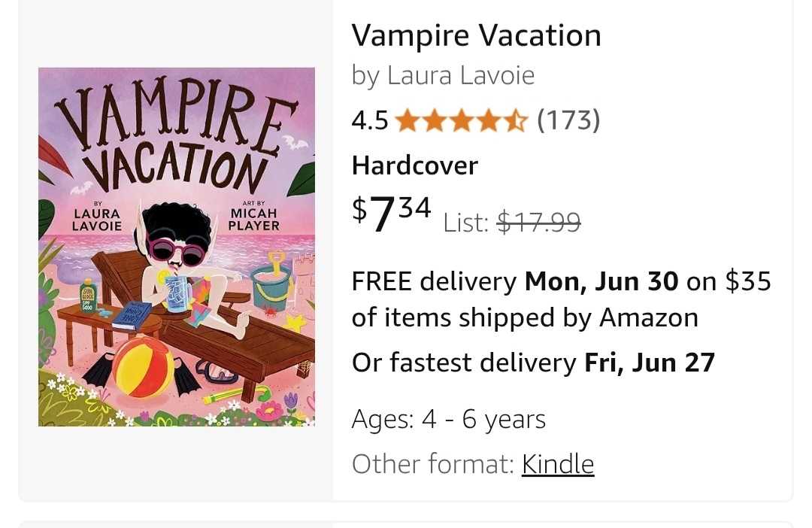Click the fastest delivery Fri, Jun 27 line
The width and height of the screenshot is (812, 528).
pyautogui.click(x=533, y=363)
